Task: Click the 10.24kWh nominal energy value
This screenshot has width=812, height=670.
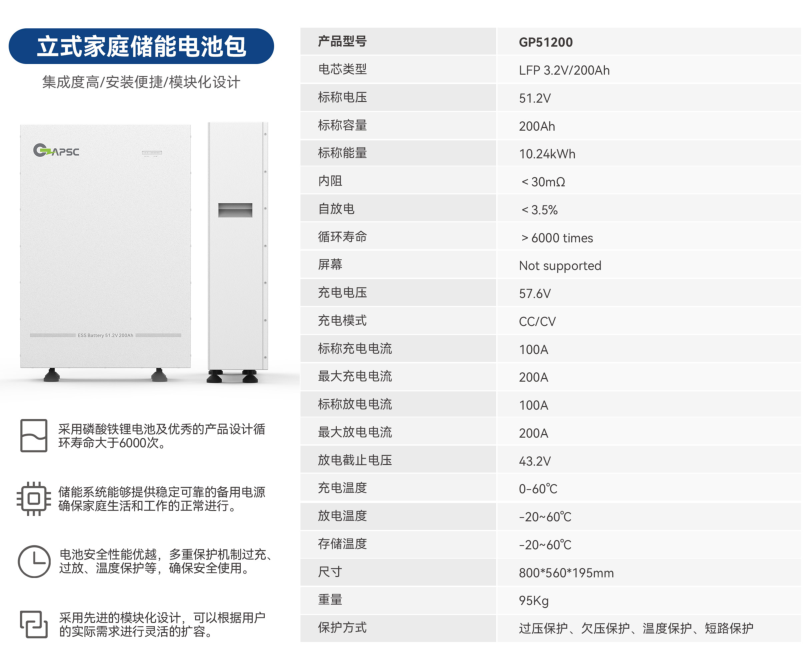Action: tap(547, 154)
